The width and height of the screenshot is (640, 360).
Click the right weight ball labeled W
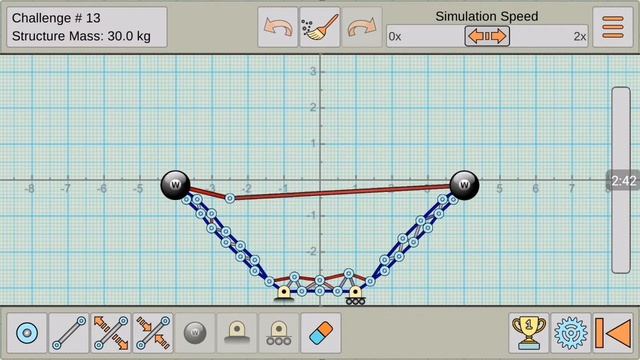(x=464, y=185)
